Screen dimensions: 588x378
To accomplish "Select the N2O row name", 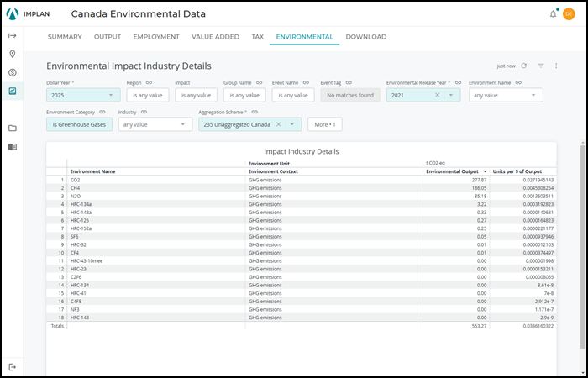I will (x=76, y=196).
